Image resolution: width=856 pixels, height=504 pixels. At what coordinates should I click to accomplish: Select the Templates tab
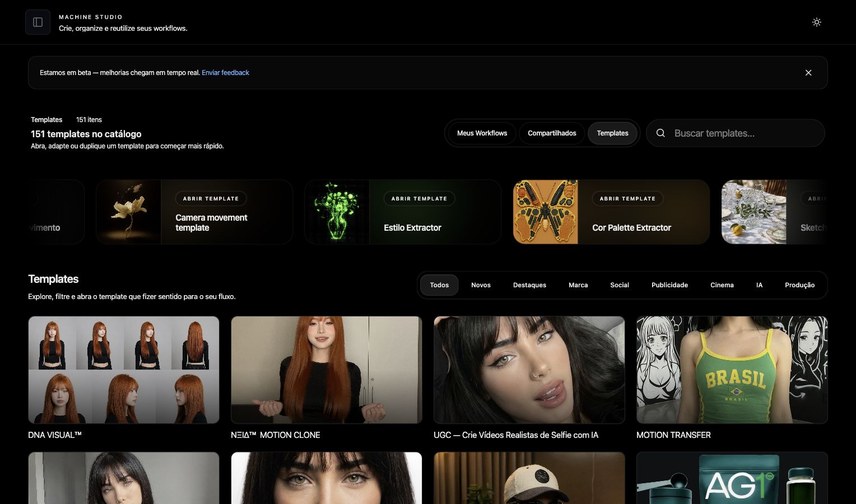point(612,133)
